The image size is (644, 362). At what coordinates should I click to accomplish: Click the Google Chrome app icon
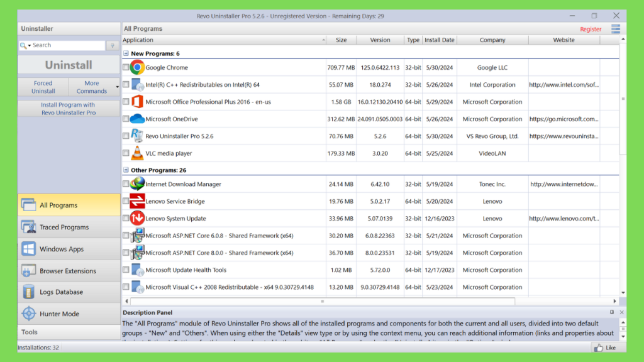[137, 67]
